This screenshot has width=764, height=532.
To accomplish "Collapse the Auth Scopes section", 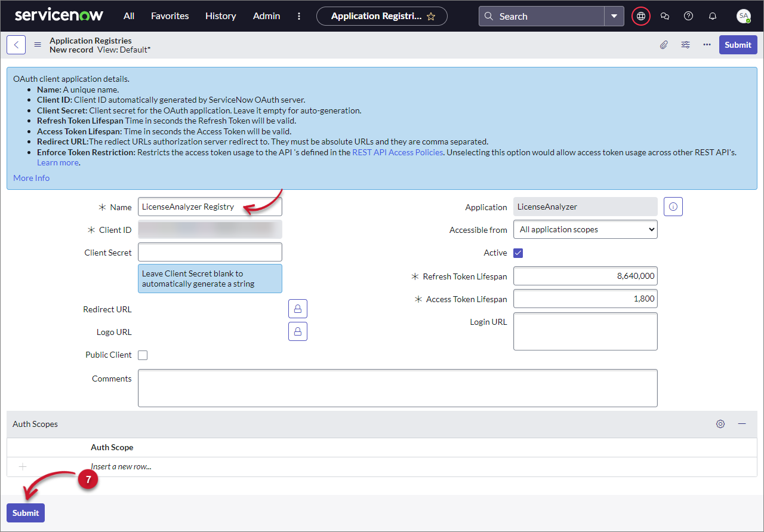I will click(x=743, y=424).
